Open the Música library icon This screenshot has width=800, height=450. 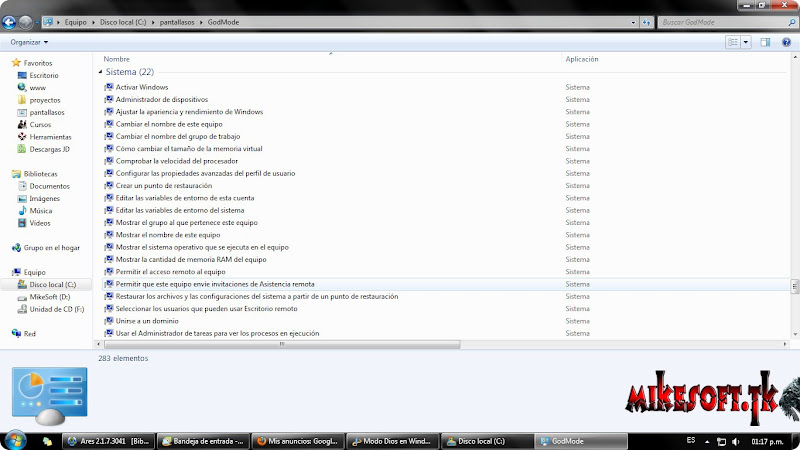[x=22, y=211]
